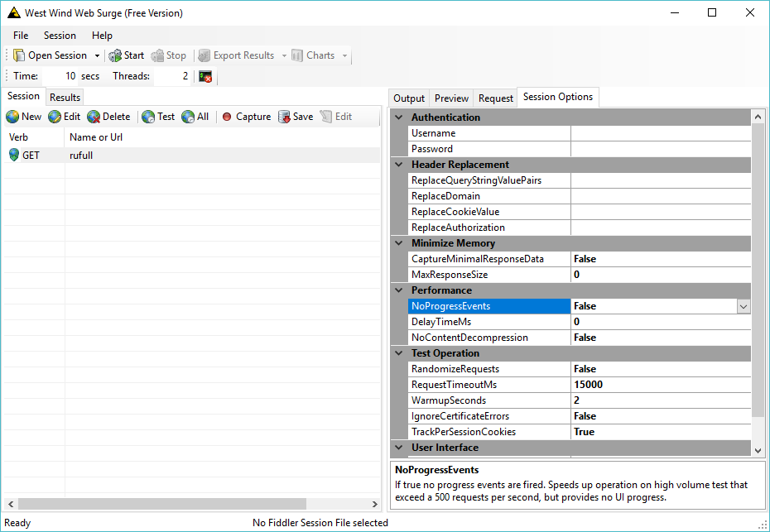Select the GET rufull request globe icon
Viewport: 770px width, 532px height.
tap(14, 155)
